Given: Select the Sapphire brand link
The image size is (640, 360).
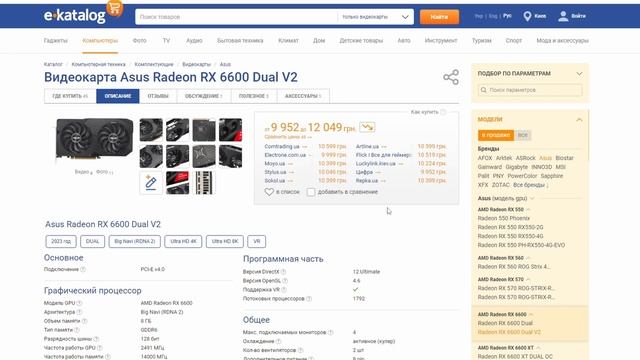Looking at the screenshot, I should tap(552, 176).
